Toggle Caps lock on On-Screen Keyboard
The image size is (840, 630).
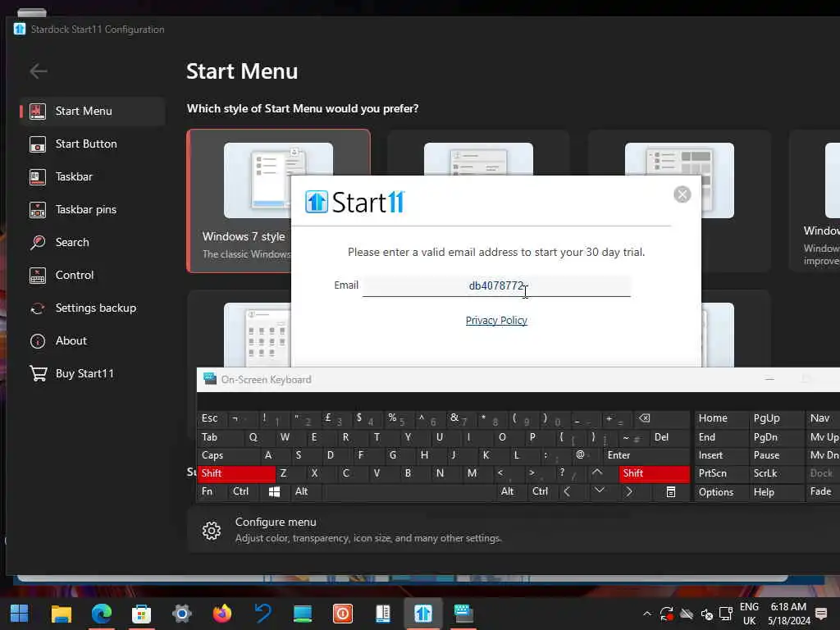[228, 455]
